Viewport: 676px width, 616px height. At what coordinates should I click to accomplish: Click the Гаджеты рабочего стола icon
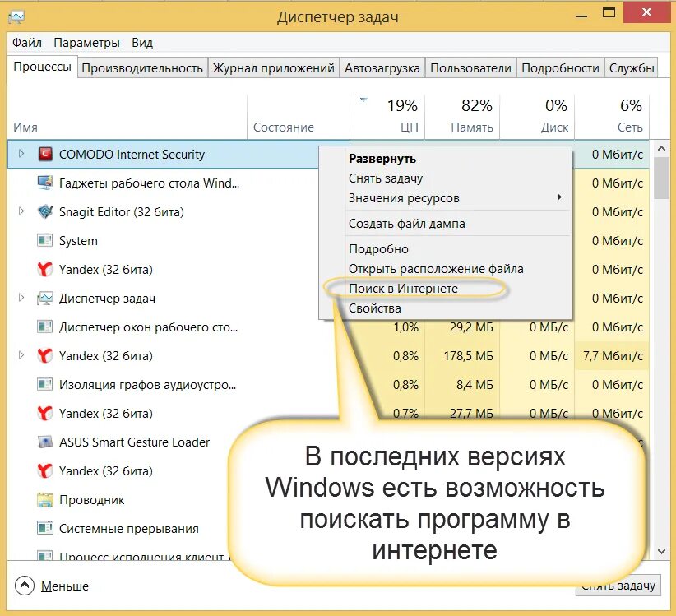click(44, 183)
